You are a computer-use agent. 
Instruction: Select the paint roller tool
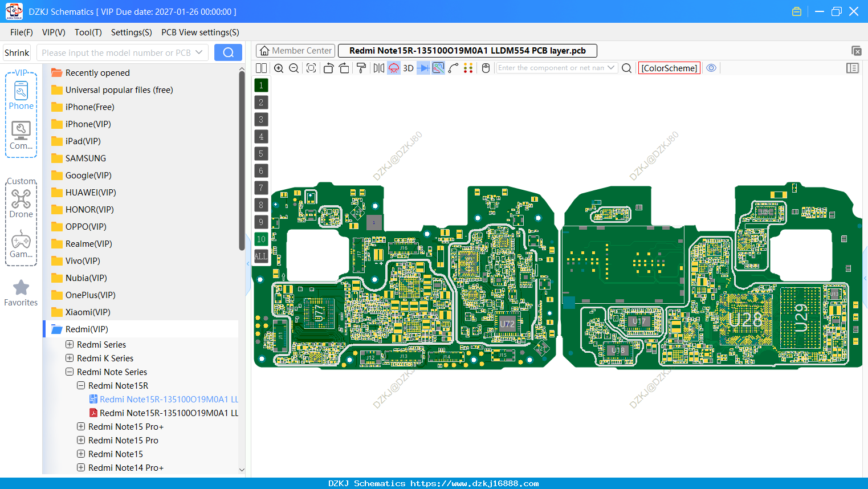click(x=361, y=68)
